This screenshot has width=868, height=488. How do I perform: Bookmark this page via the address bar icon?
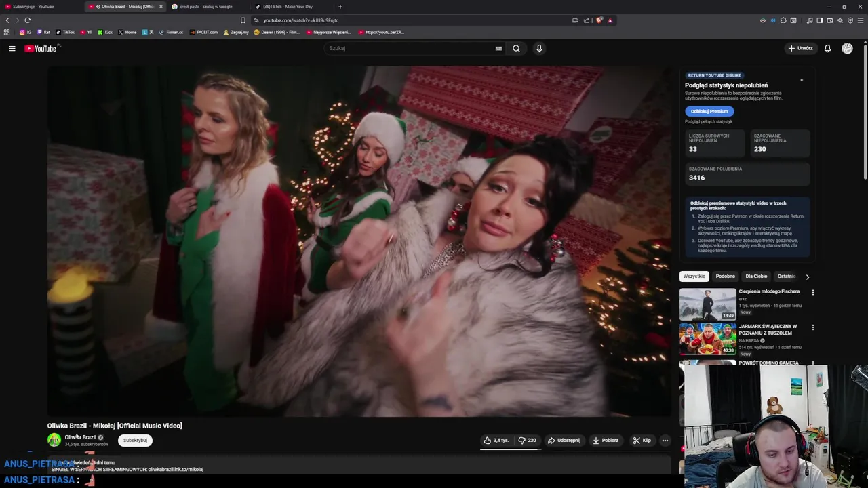243,20
